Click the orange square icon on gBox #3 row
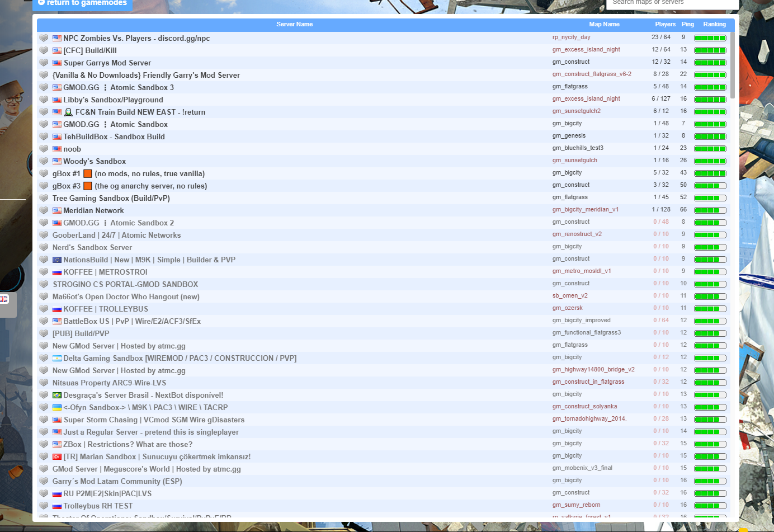Image resolution: width=774 pixels, height=532 pixels. click(x=88, y=186)
